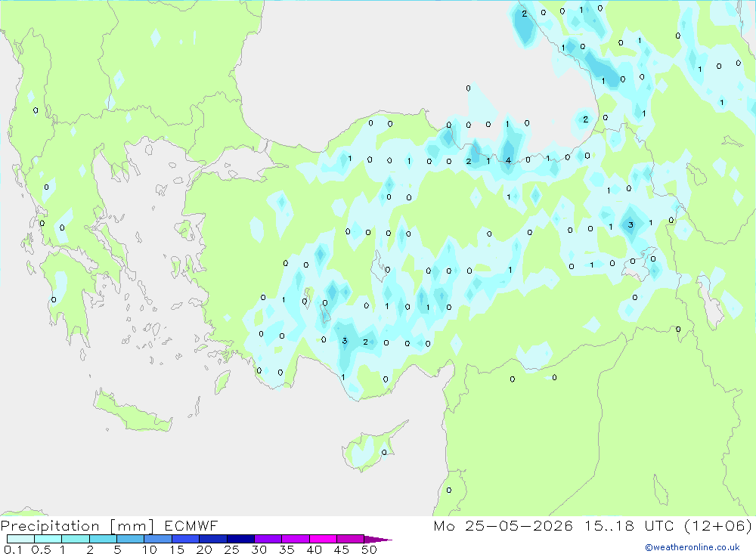Click the "0" value on Cyprus island
The height and width of the screenshot is (554, 756).
click(384, 452)
